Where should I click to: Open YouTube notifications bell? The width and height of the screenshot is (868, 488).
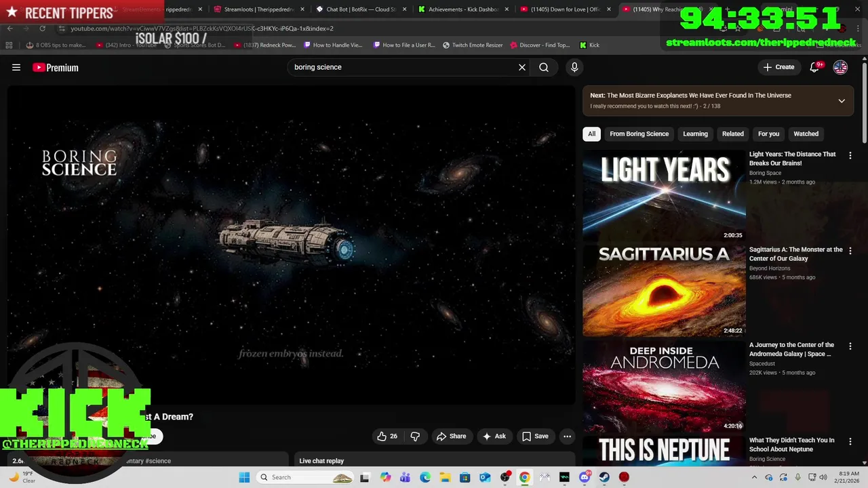tap(815, 67)
